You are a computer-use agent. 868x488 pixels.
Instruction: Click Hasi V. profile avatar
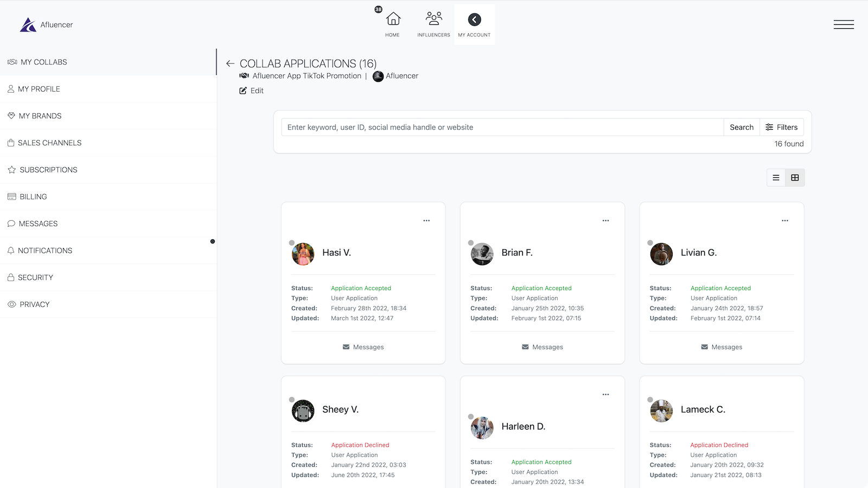[303, 254]
